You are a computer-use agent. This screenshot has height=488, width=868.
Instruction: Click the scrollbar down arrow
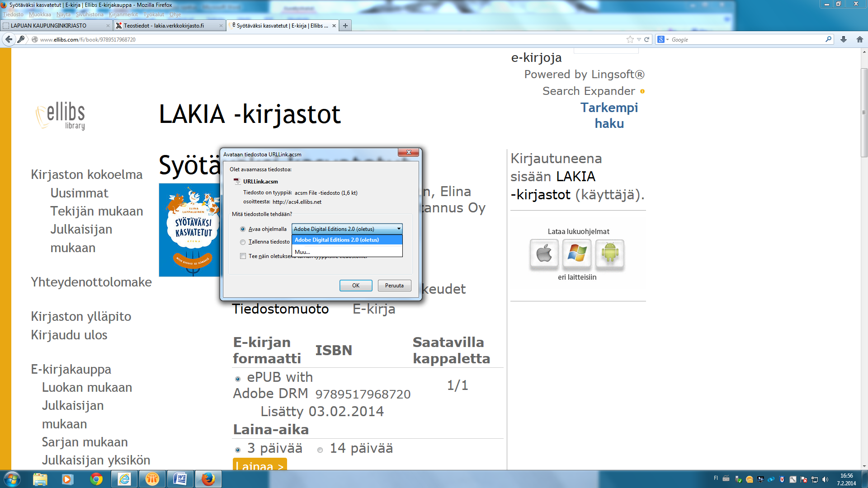[x=864, y=466]
